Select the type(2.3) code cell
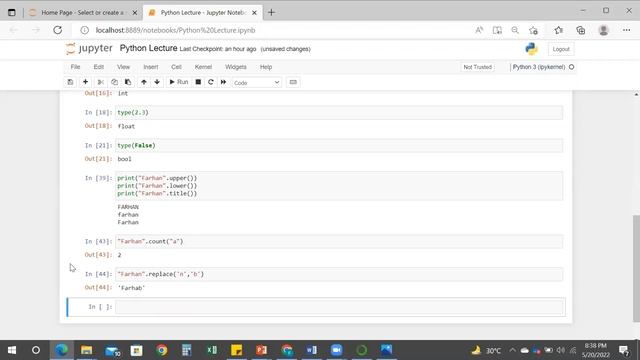The height and width of the screenshot is (360, 640). [339, 112]
